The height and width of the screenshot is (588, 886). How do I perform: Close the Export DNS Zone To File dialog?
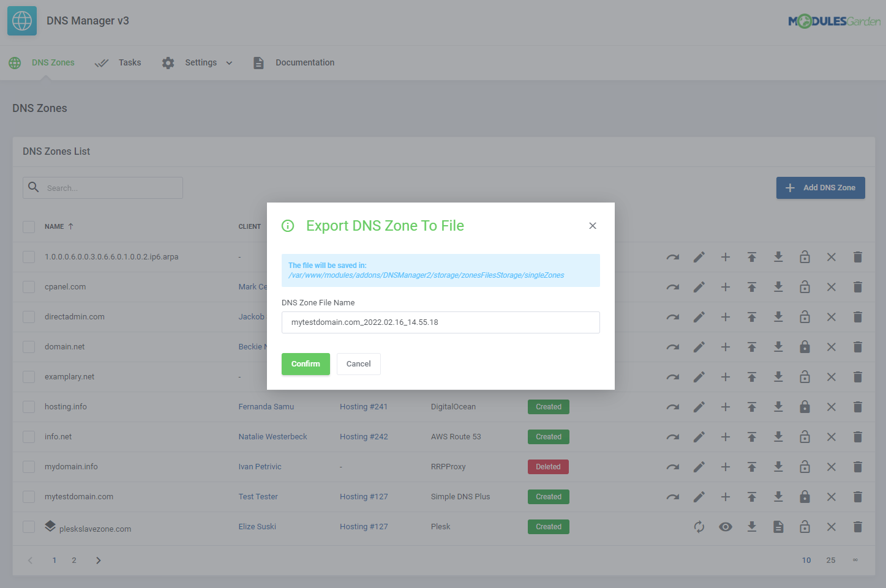pyautogui.click(x=592, y=226)
